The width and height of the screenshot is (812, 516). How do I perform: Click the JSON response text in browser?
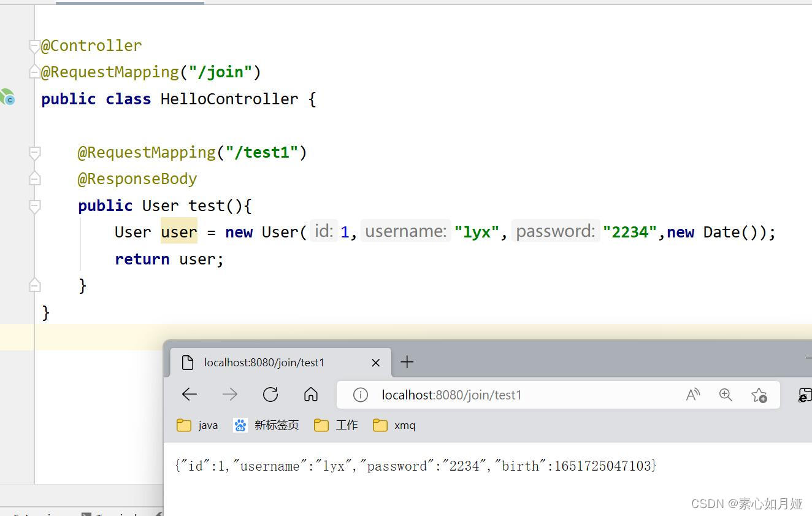click(416, 466)
